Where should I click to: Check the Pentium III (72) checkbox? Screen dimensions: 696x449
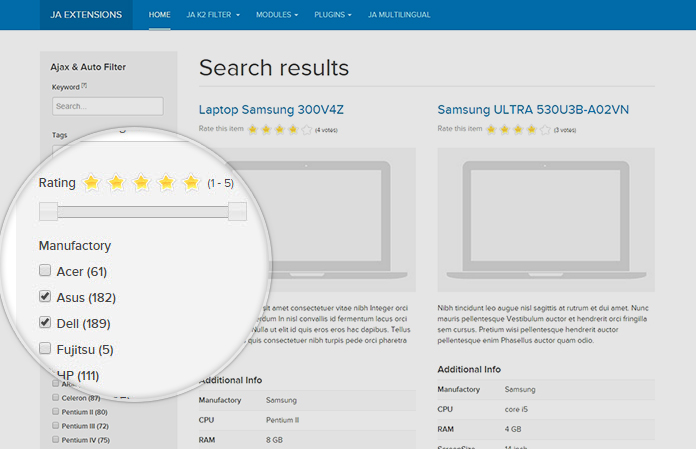55,425
